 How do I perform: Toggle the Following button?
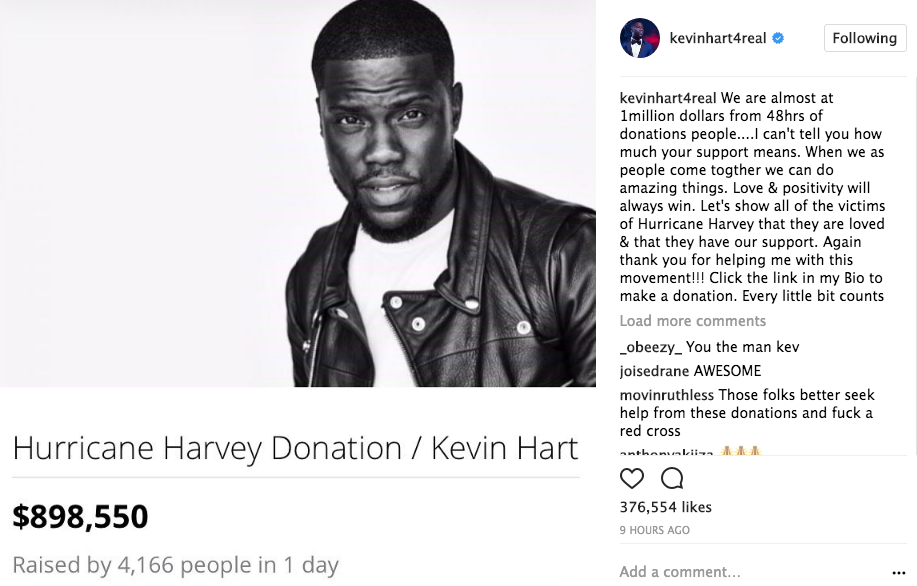pyautogui.click(x=865, y=38)
